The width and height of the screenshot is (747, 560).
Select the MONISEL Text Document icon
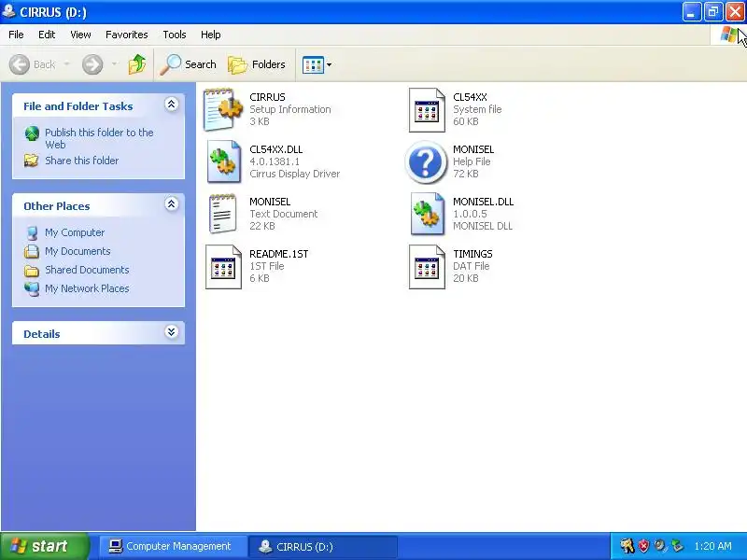coord(222,214)
